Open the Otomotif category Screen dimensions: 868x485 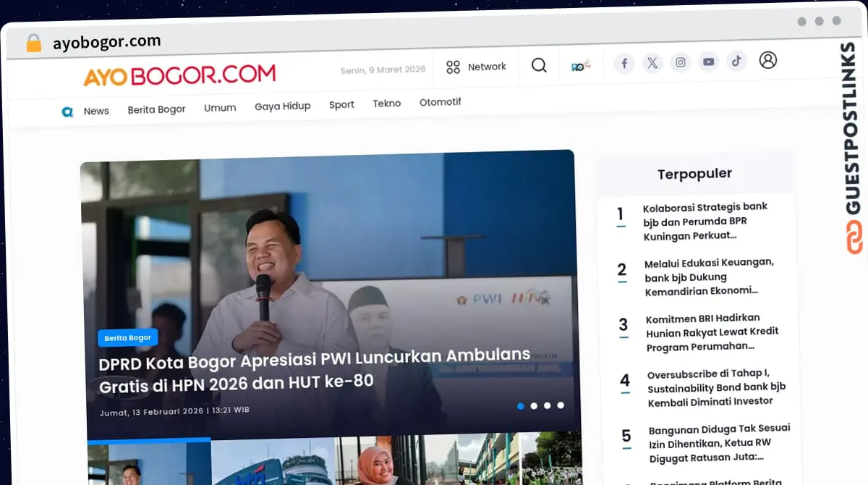point(440,102)
